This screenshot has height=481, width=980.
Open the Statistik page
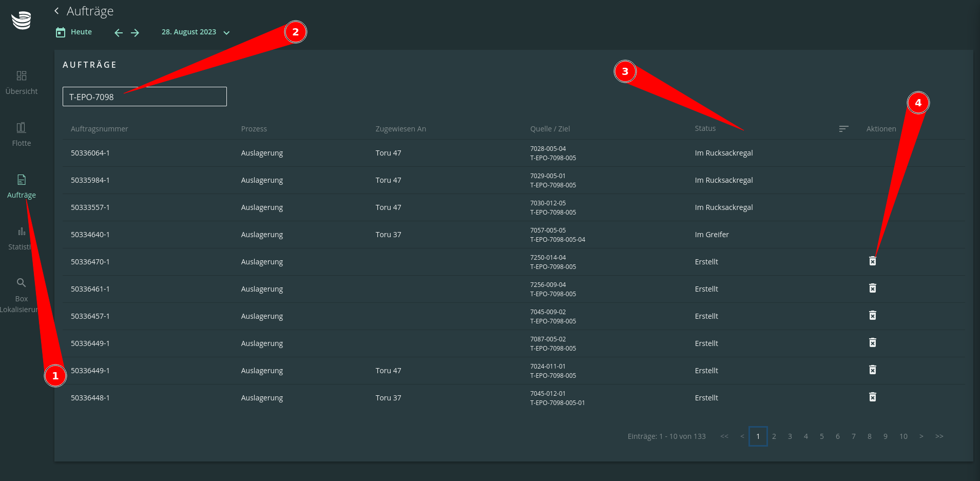point(21,238)
